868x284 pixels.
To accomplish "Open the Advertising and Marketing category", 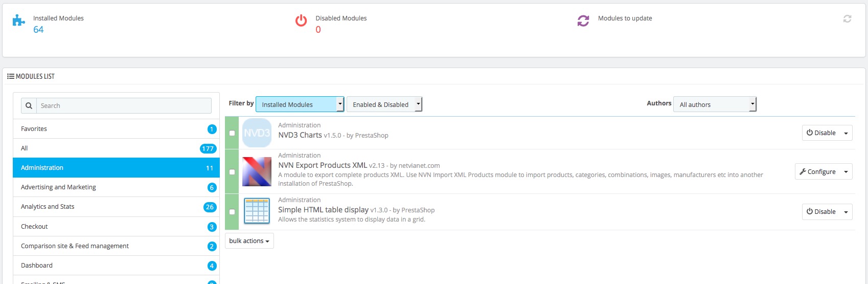I will (x=116, y=187).
